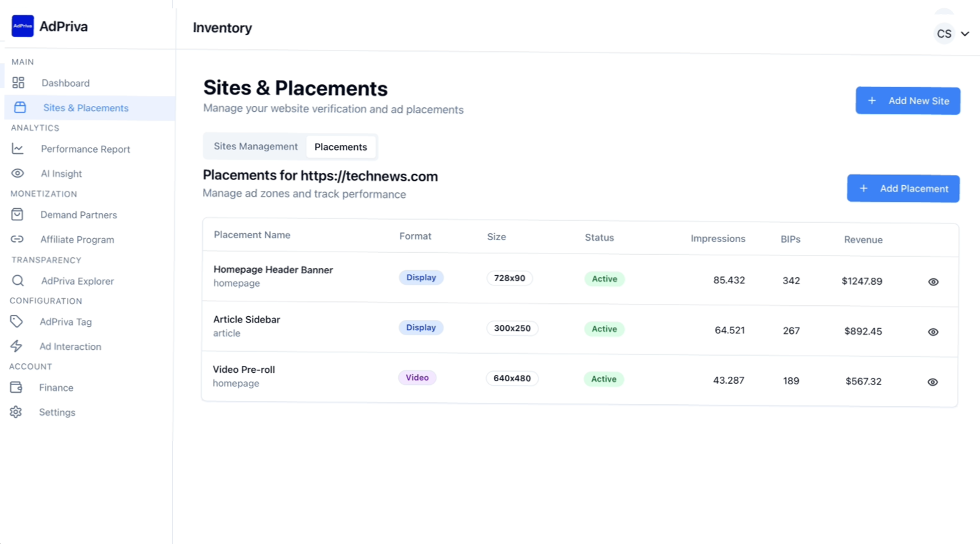980x544 pixels.
Task: Open Settings via the gear icon
Action: tap(16, 412)
